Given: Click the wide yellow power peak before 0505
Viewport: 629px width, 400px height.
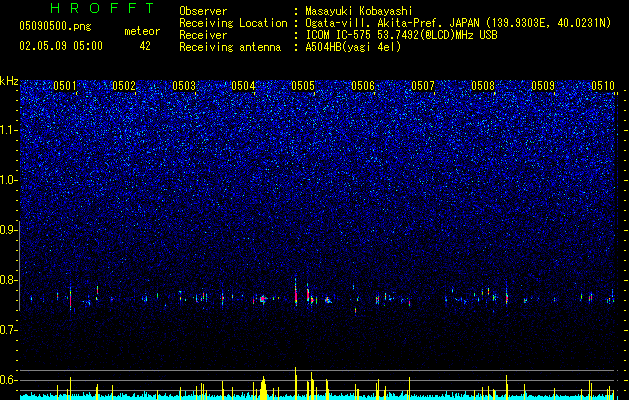Looking at the screenshot, I should pos(264,388).
